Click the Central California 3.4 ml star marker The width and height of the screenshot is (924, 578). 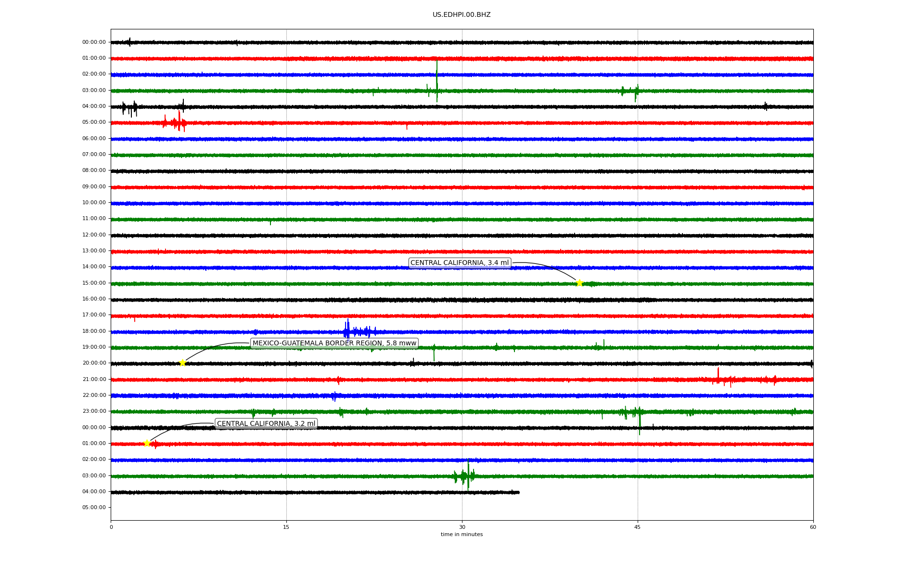tap(579, 283)
